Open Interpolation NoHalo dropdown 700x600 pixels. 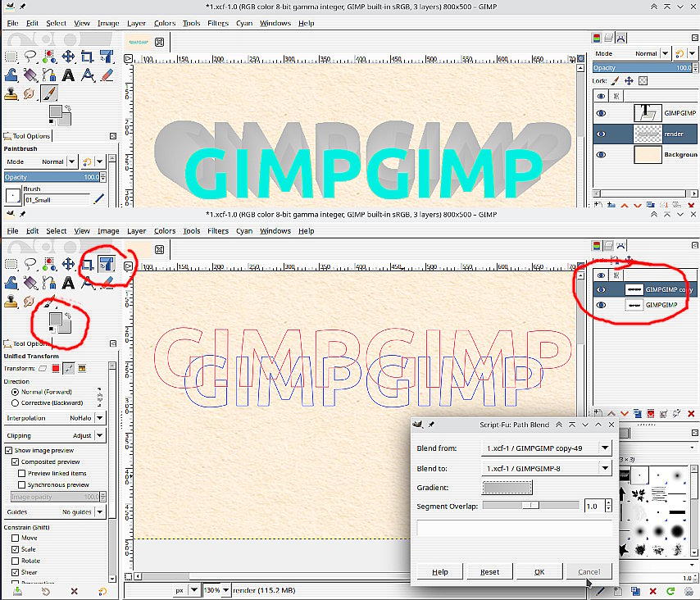pos(56,418)
